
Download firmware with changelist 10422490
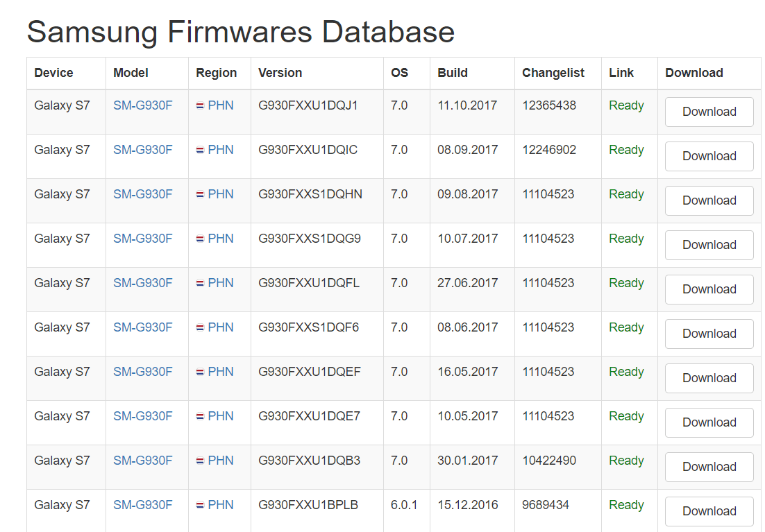tap(709, 467)
